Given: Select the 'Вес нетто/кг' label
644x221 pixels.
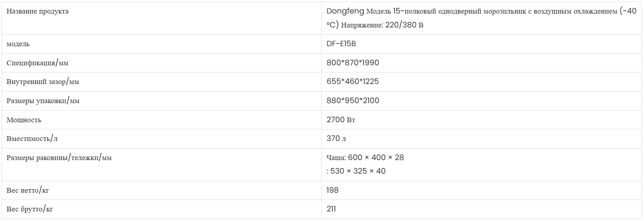Looking at the screenshot, I should point(27,190).
